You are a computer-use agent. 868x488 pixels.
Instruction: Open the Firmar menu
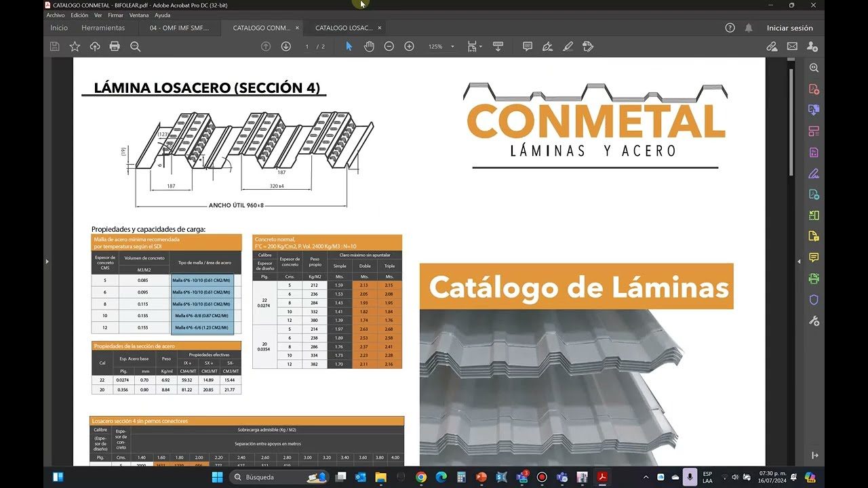pos(115,15)
